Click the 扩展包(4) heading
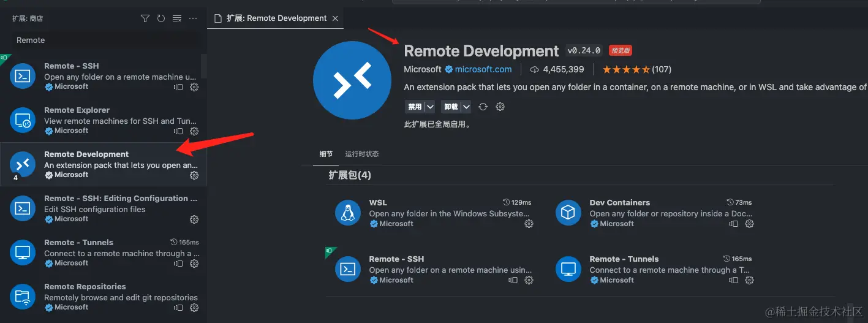Image resolution: width=868 pixels, height=323 pixels. pos(350,175)
